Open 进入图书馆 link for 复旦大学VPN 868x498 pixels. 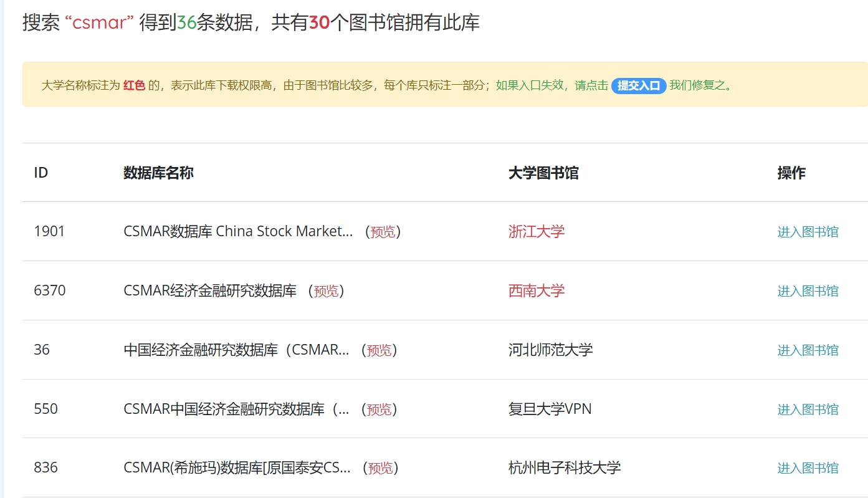[x=808, y=409]
